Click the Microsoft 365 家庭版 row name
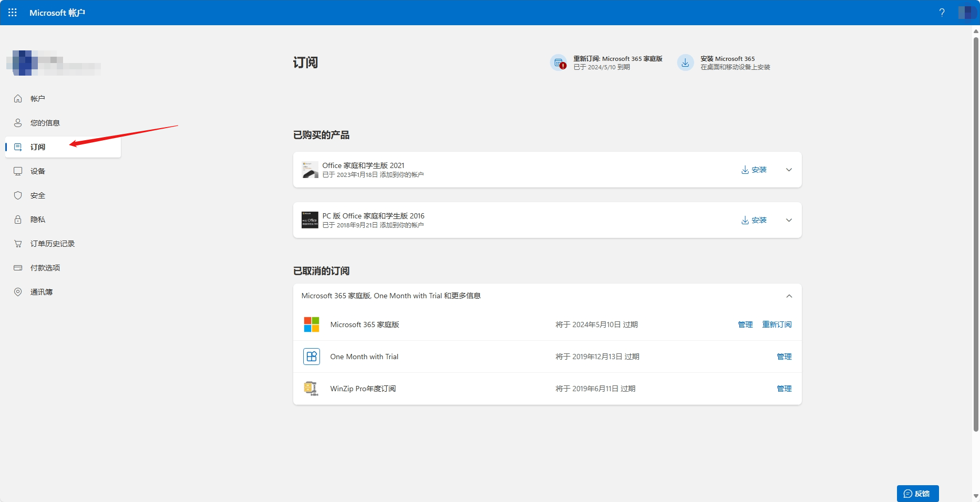The height and width of the screenshot is (502, 980). coord(365,325)
